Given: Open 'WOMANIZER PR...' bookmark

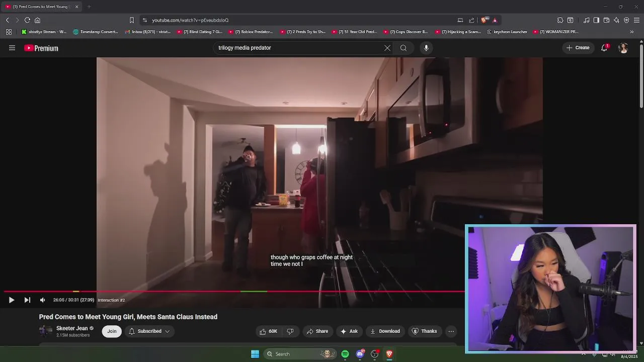Looking at the screenshot, I should pos(555,32).
